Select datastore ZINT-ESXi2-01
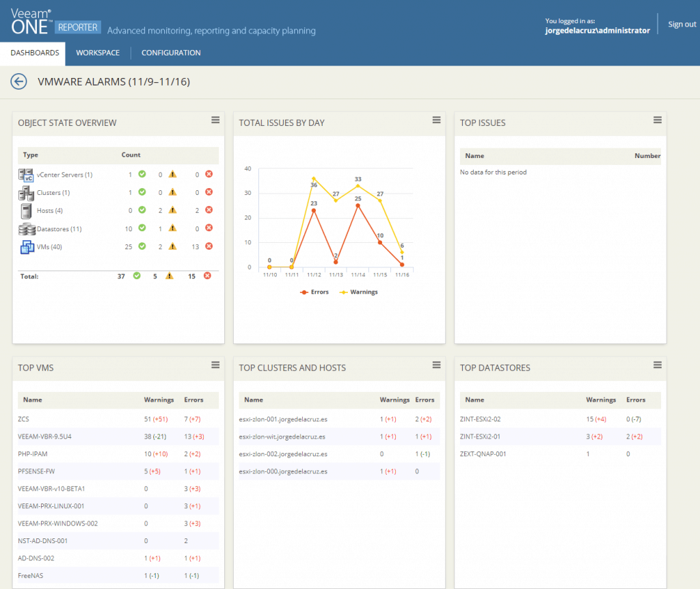 [561, 436]
